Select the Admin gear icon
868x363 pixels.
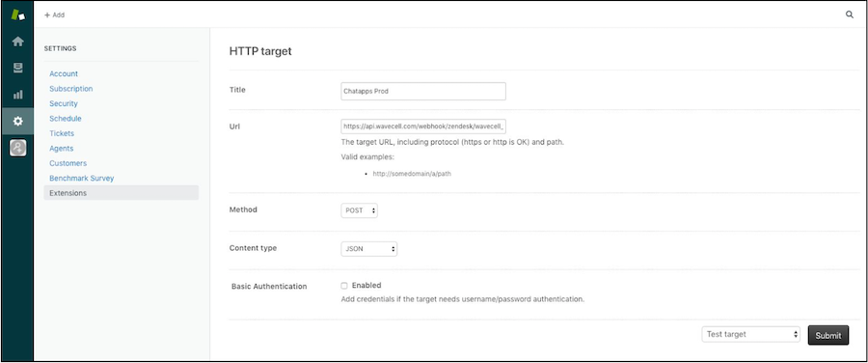coord(17,121)
